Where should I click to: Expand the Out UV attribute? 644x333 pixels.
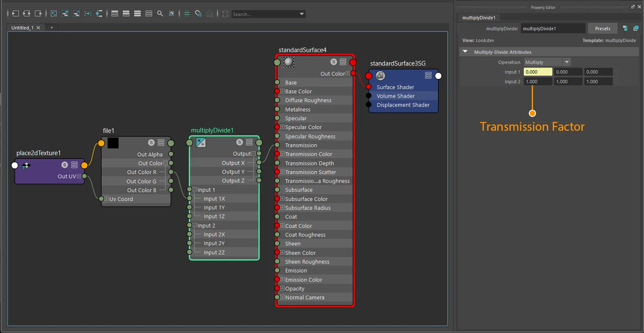tap(79, 176)
